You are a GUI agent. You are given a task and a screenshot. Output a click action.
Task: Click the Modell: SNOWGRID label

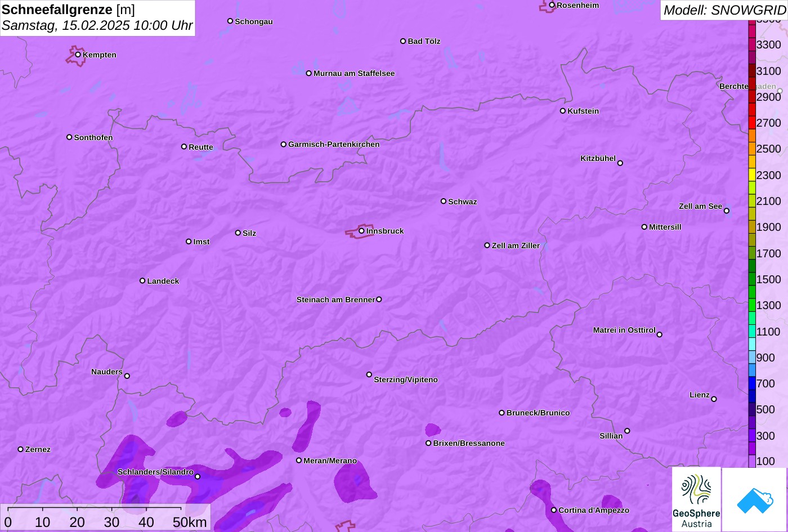(724, 10)
